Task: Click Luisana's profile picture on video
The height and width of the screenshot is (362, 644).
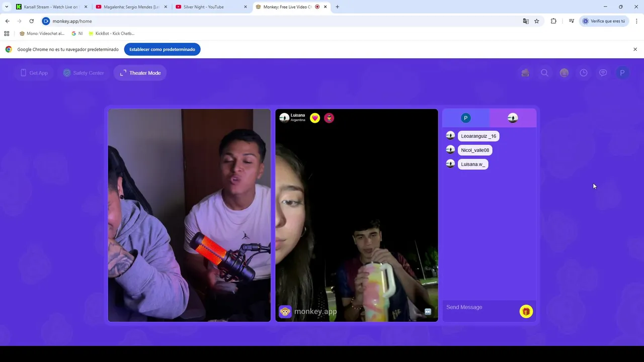Action: pos(284,118)
